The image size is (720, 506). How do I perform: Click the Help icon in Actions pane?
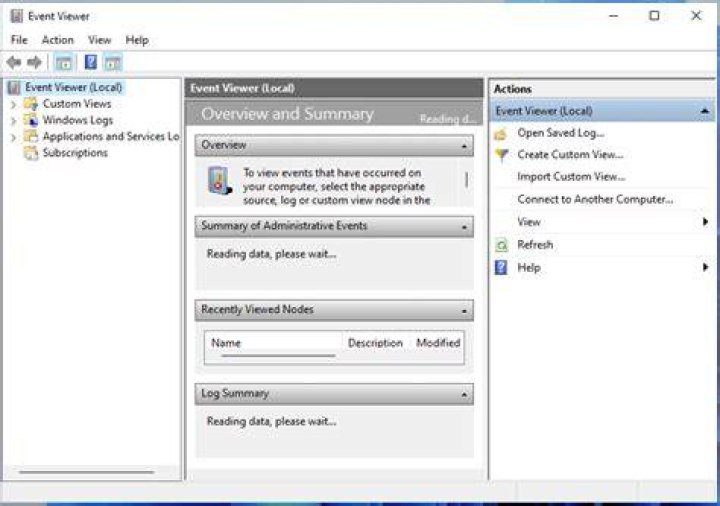[501, 267]
